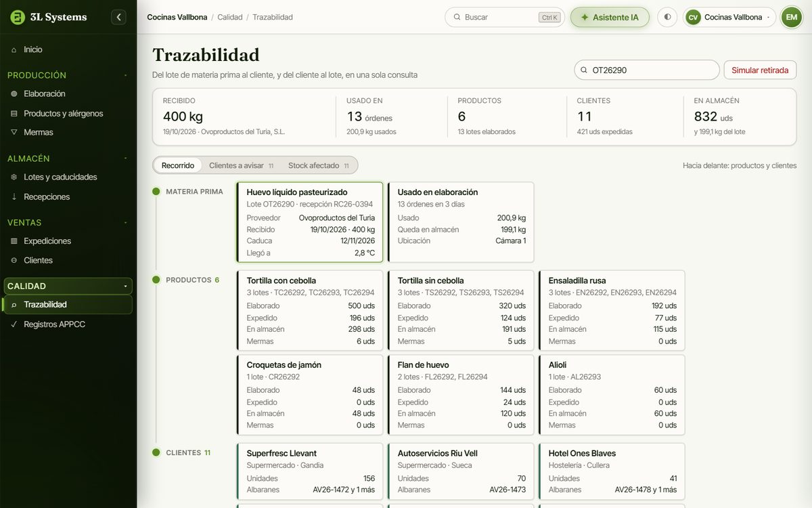The image size is (812, 508).
Task: Open Autoservicios Riu Vell client card
Action: point(461,472)
